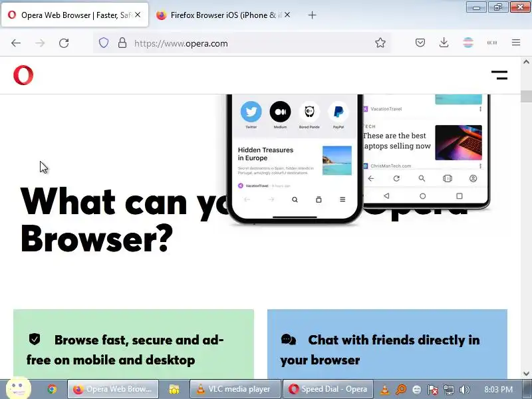Open the file explorer taskbar icon

174,389
